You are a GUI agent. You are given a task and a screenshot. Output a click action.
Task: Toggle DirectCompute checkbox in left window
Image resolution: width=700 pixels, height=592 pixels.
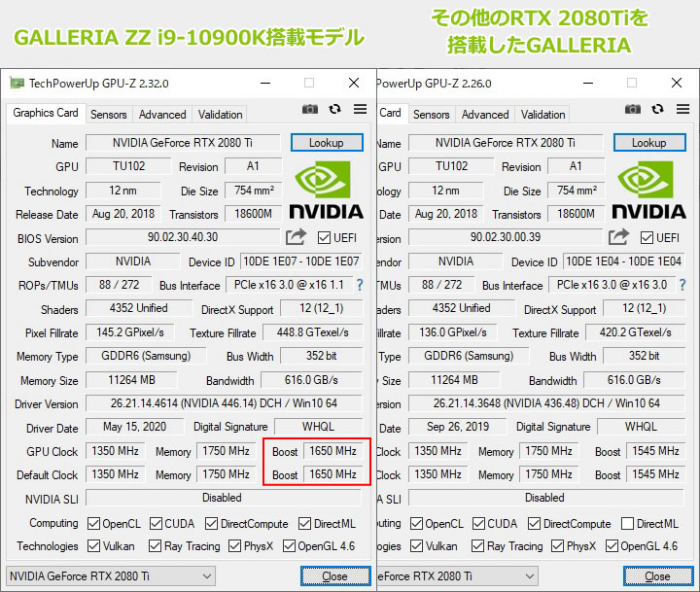point(212,523)
